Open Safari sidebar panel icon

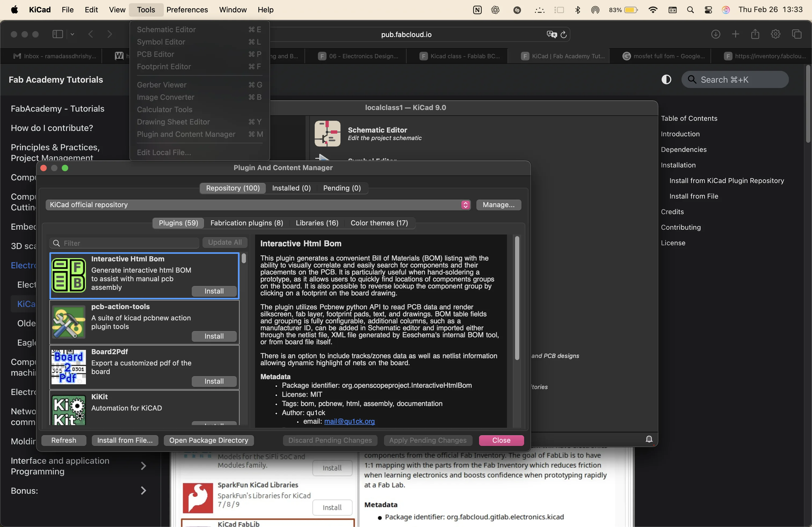[58, 34]
